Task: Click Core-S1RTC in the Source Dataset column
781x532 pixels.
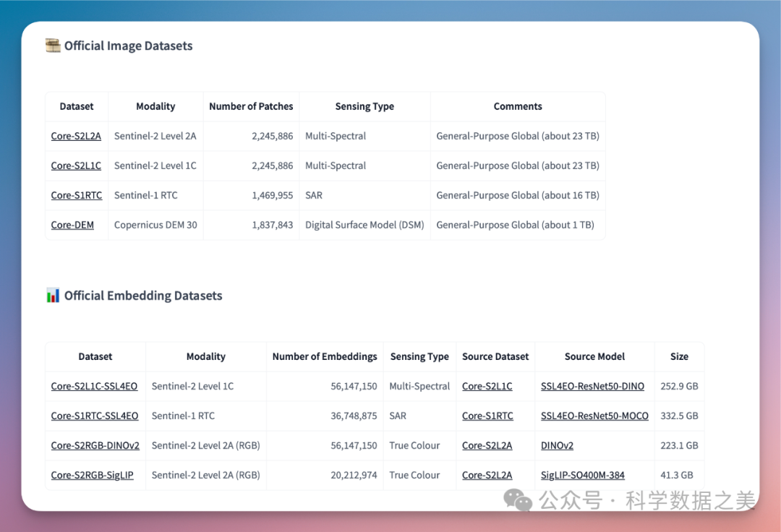Action: 487,416
